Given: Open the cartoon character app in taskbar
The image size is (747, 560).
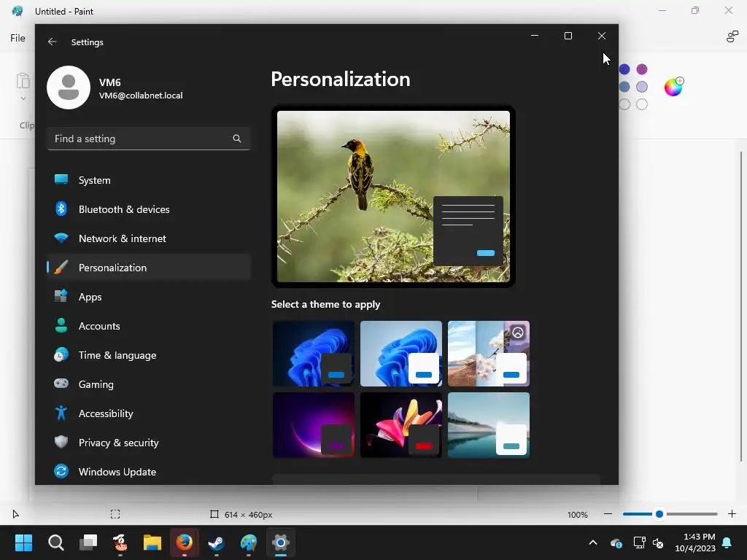Looking at the screenshot, I should 120,542.
